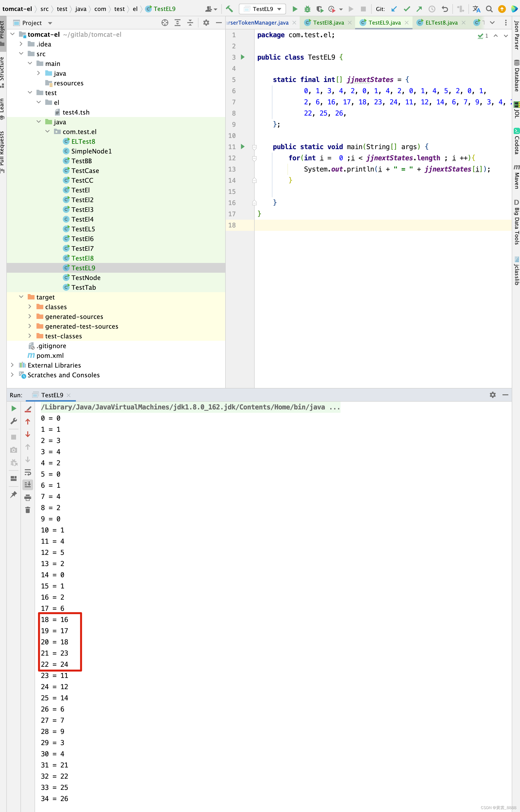Open the user account dropdown in toolbar
This screenshot has width=520, height=812.
211,9
